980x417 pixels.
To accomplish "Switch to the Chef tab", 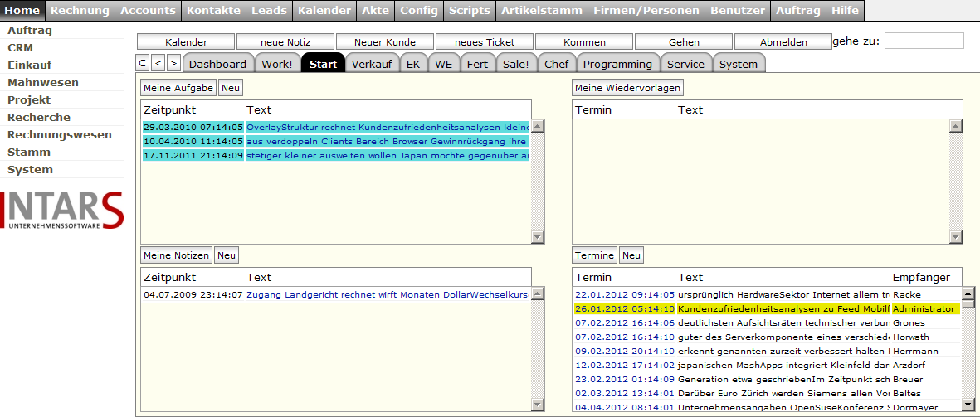I will click(556, 64).
